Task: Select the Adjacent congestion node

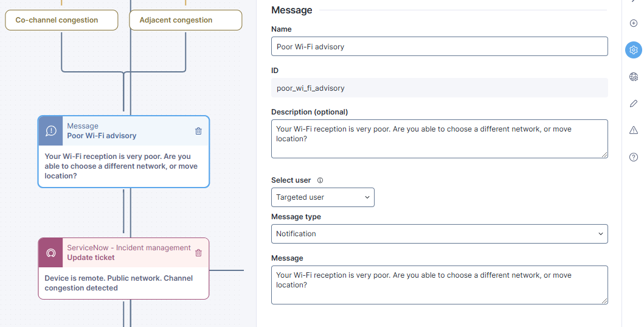Action: [x=185, y=20]
